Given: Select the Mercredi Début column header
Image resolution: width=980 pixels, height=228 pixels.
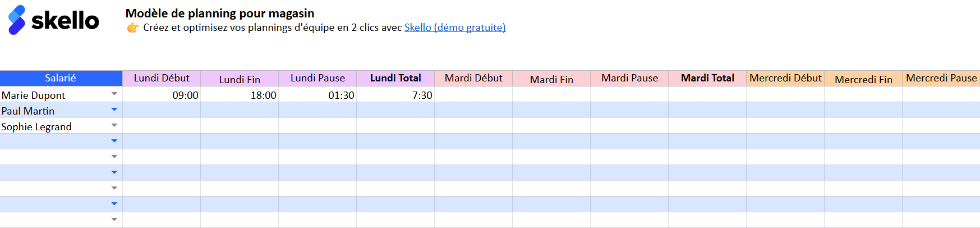Looking at the screenshot, I should (785, 78).
